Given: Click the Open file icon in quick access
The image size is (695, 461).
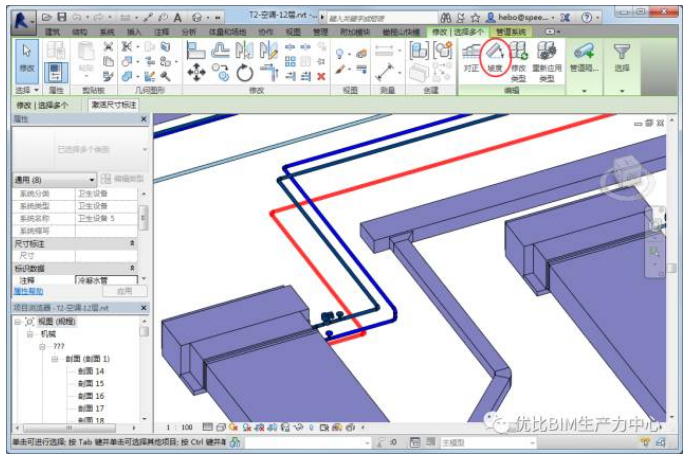Looking at the screenshot, I should 47,17.
